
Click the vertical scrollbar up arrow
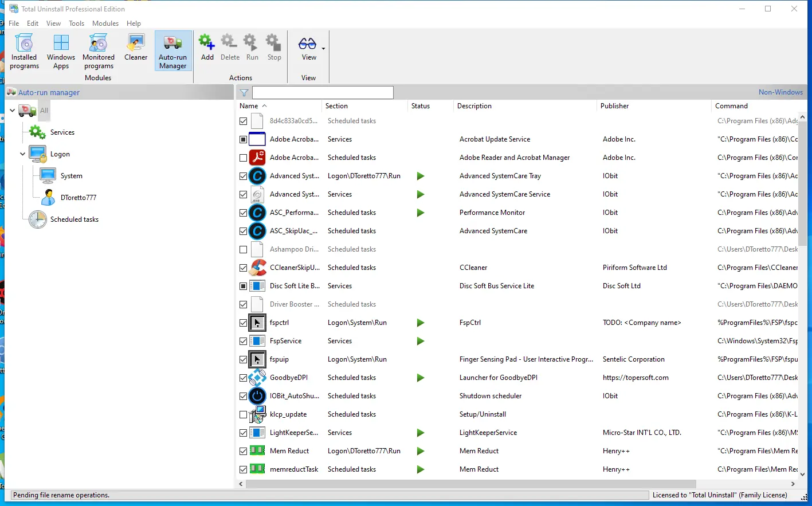802,117
